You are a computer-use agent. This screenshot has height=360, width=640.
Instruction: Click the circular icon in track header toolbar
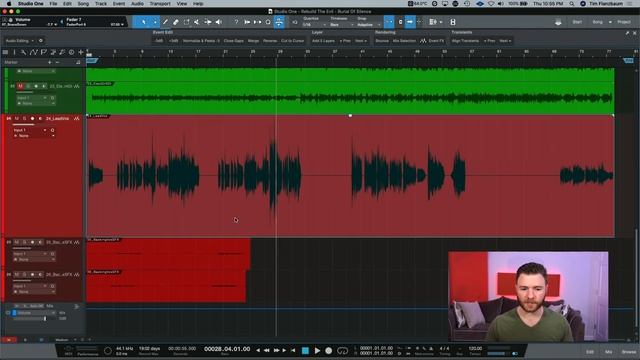point(71,52)
